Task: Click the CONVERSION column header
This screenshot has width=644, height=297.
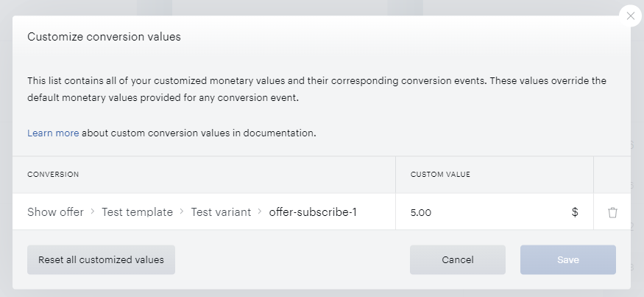Action: (x=53, y=175)
